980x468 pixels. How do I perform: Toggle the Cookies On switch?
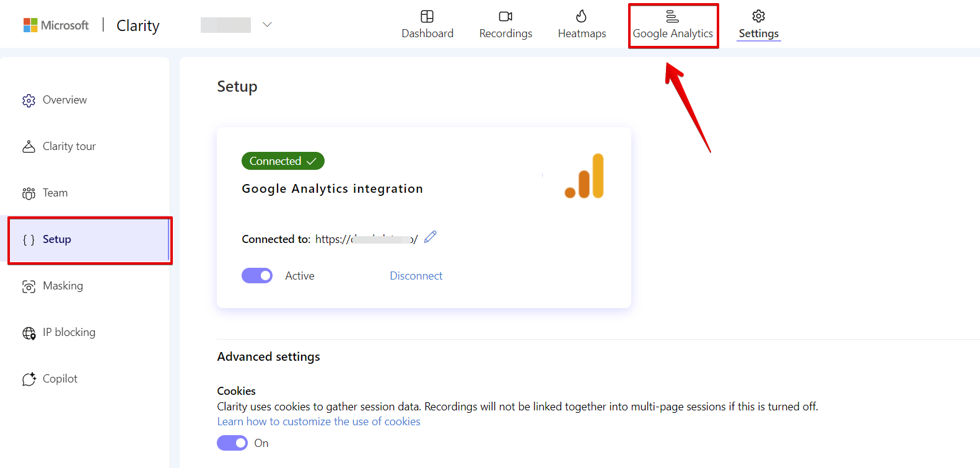[x=232, y=443]
